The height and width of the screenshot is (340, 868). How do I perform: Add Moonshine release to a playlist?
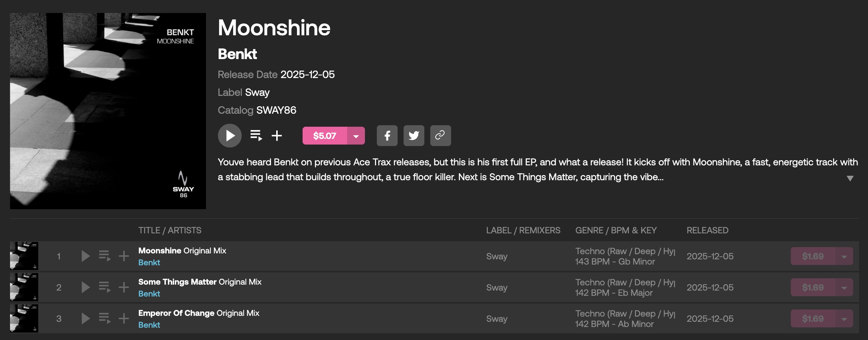pyautogui.click(x=277, y=136)
